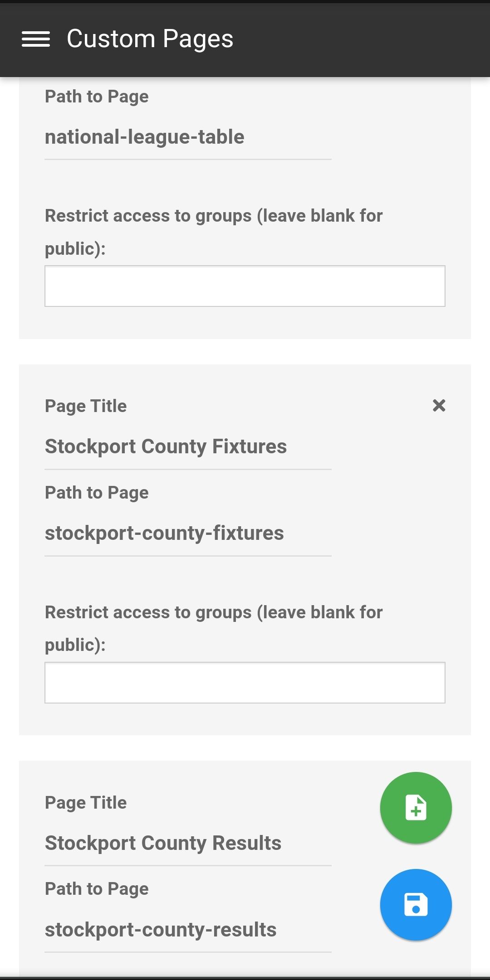
Task: Edit the Stockport County Results title field
Action: click(188, 844)
